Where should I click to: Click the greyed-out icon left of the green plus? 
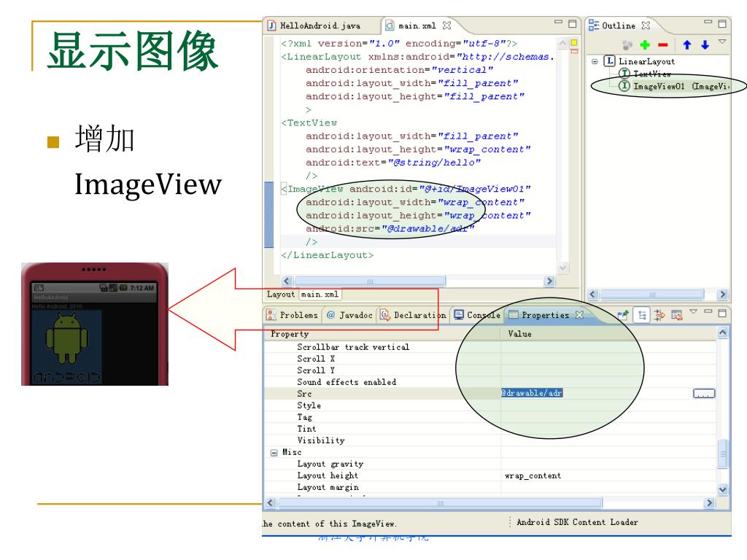click(627, 45)
